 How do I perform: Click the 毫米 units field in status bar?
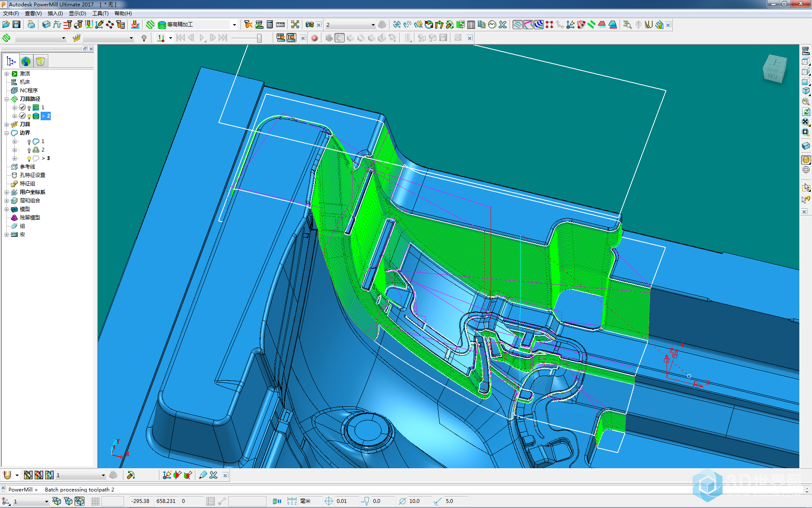click(x=310, y=501)
